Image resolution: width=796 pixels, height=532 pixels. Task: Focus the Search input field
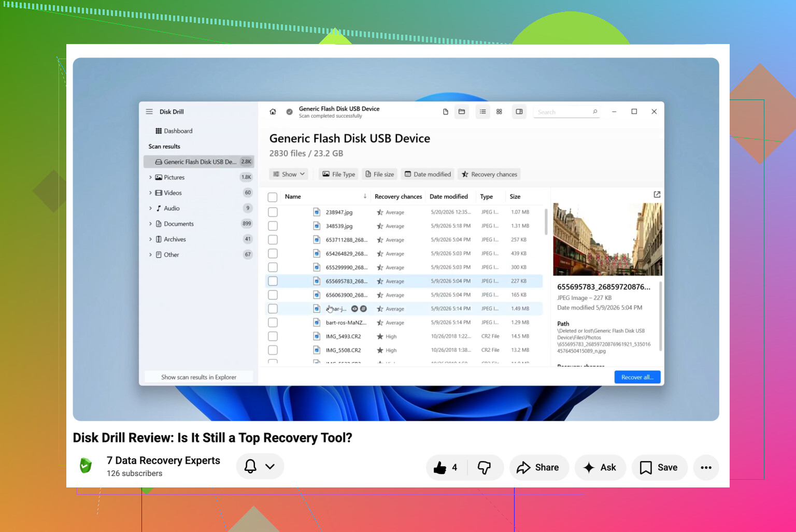tap(567, 112)
